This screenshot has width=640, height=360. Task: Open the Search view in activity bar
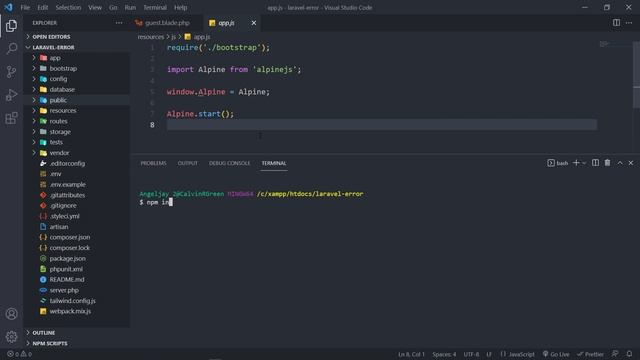11,49
